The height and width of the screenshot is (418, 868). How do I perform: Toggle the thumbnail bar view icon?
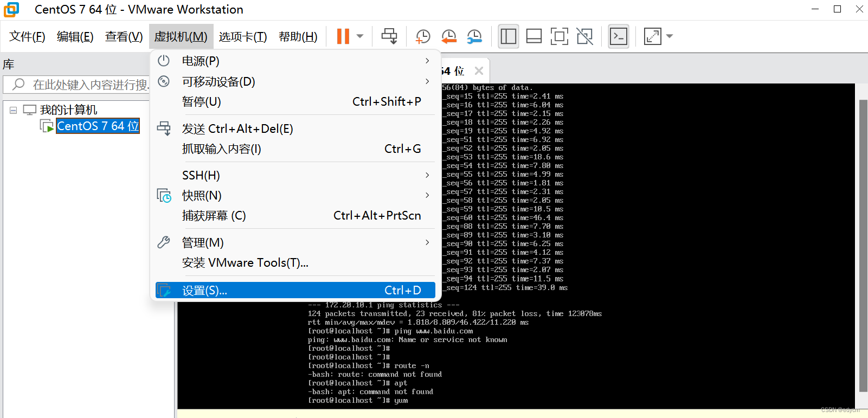pos(534,36)
